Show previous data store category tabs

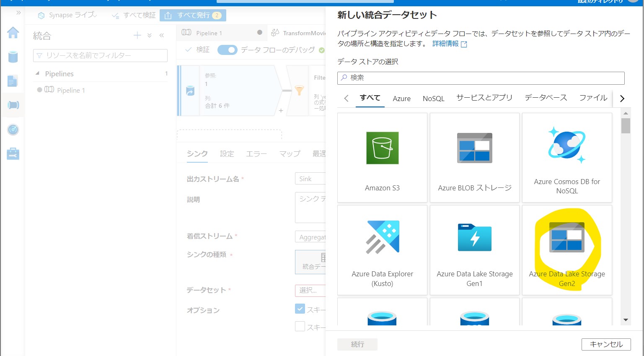(346, 99)
